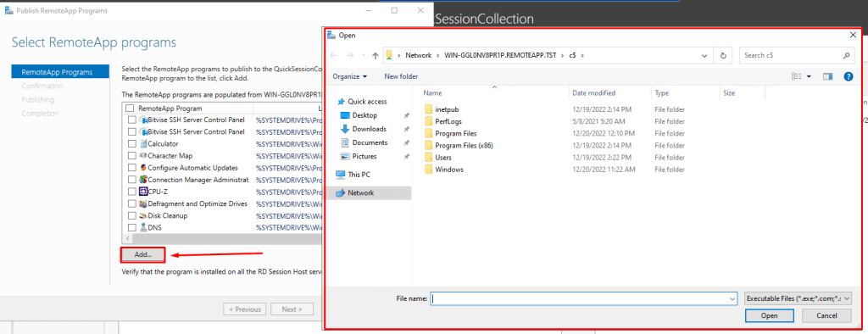
Task: Toggle the preview pane icon
Action: (827, 76)
